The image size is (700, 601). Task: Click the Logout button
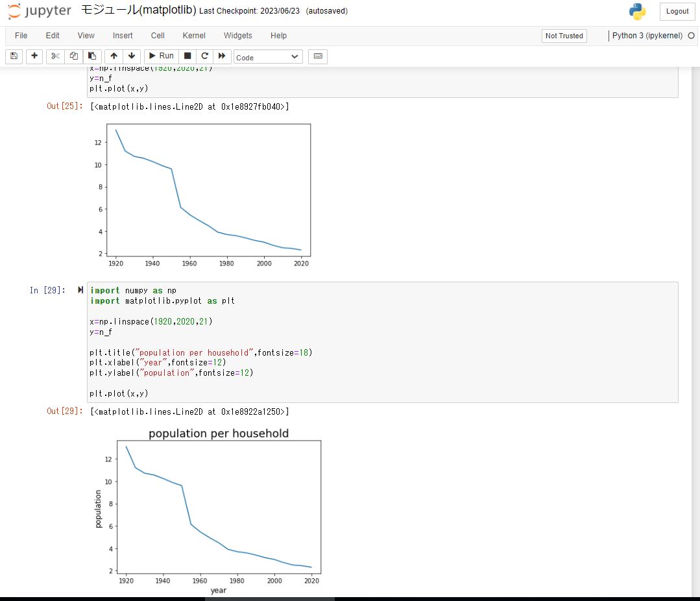pos(677,12)
